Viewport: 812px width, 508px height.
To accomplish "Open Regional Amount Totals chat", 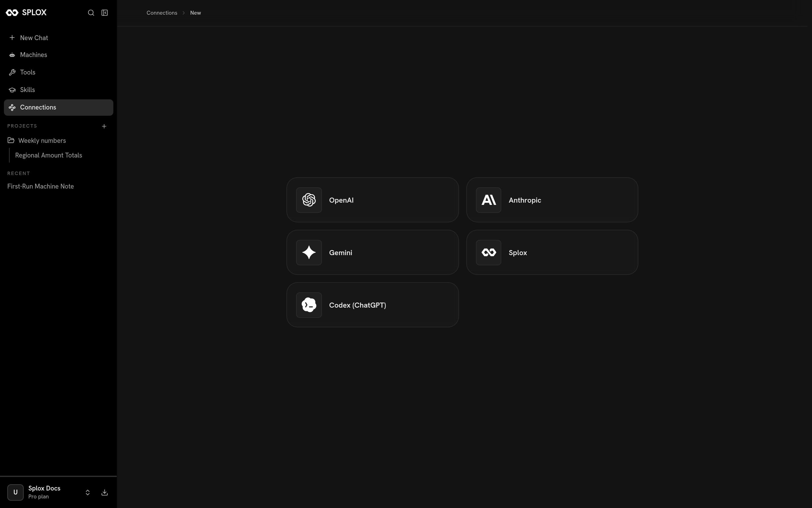I will tap(49, 155).
